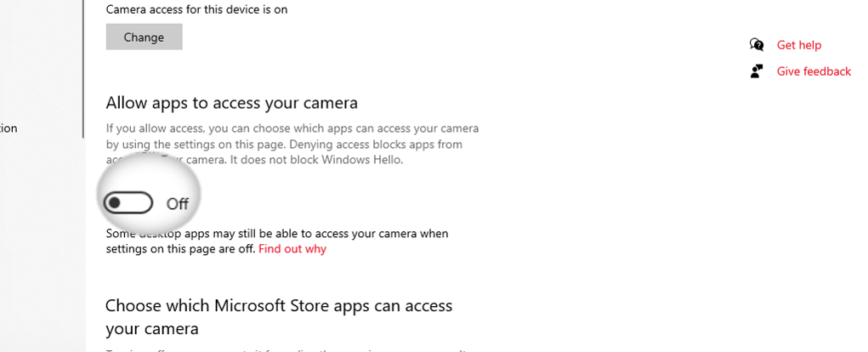Click the Change button for device camera access
This screenshot has width=868, height=352.
tap(144, 37)
